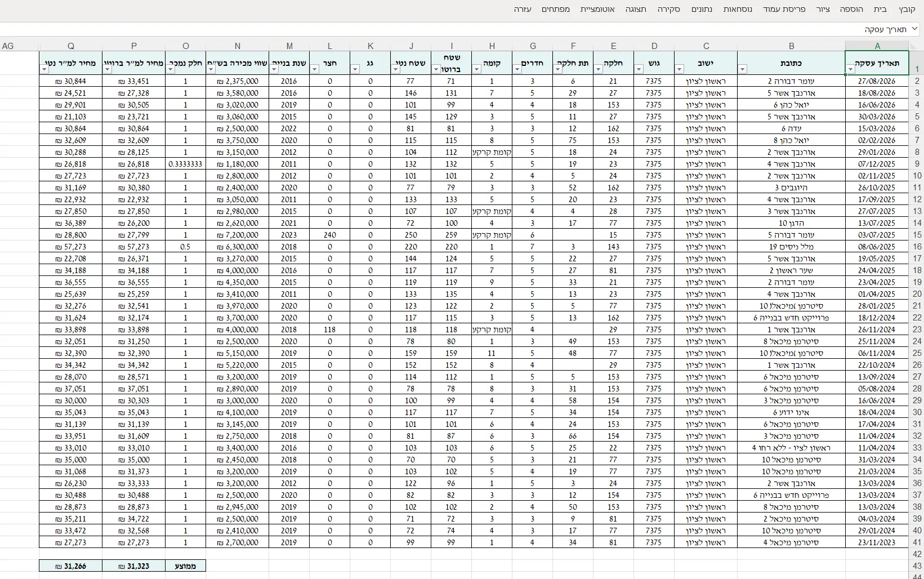Select the yard cell containing 240
This screenshot has width=924, height=579.
tap(330, 235)
